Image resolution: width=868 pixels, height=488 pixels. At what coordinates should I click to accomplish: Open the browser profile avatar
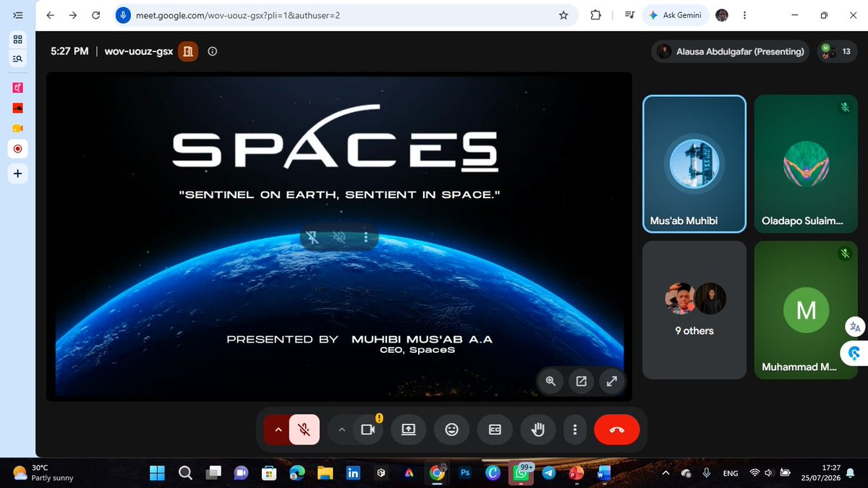click(722, 15)
